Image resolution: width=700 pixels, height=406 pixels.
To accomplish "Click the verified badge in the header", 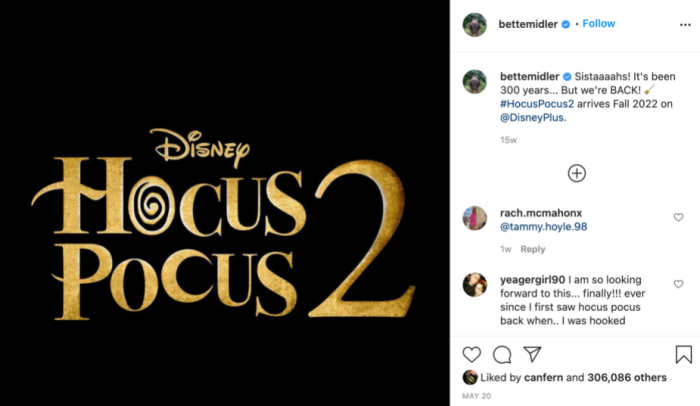I will (566, 25).
